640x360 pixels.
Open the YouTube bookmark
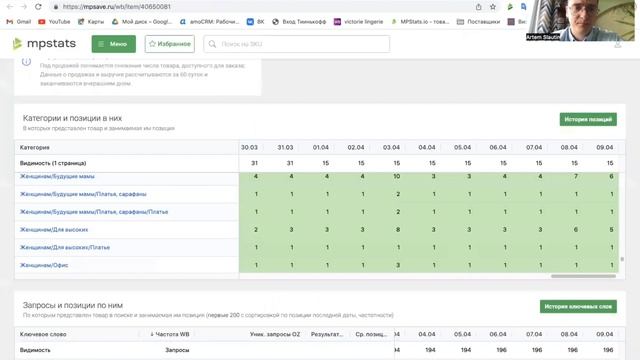pos(54,22)
